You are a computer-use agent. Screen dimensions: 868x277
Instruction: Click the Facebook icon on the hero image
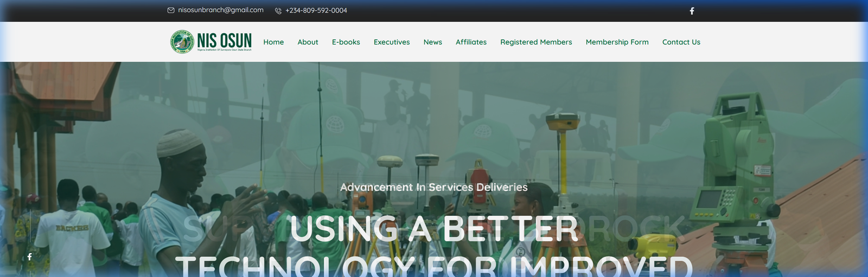coord(30,256)
